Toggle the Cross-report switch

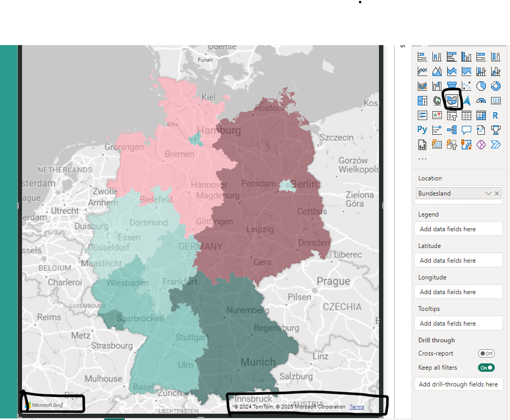coord(486,353)
